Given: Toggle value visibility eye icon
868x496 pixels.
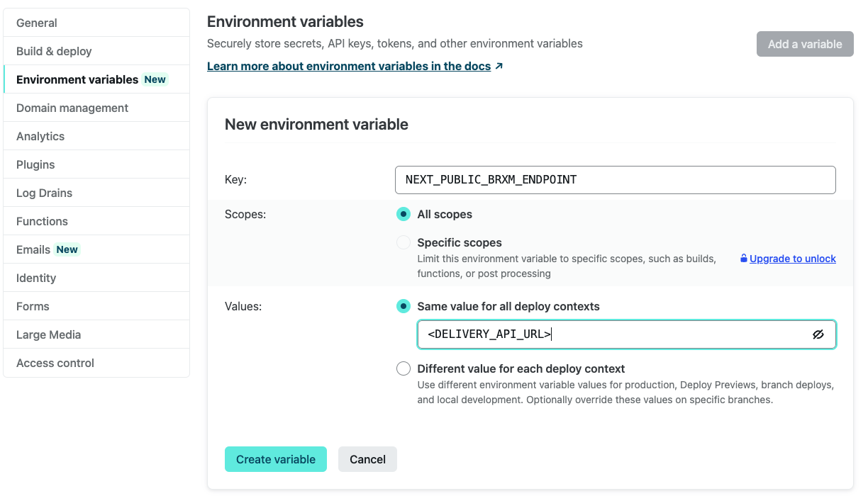Looking at the screenshot, I should [818, 334].
